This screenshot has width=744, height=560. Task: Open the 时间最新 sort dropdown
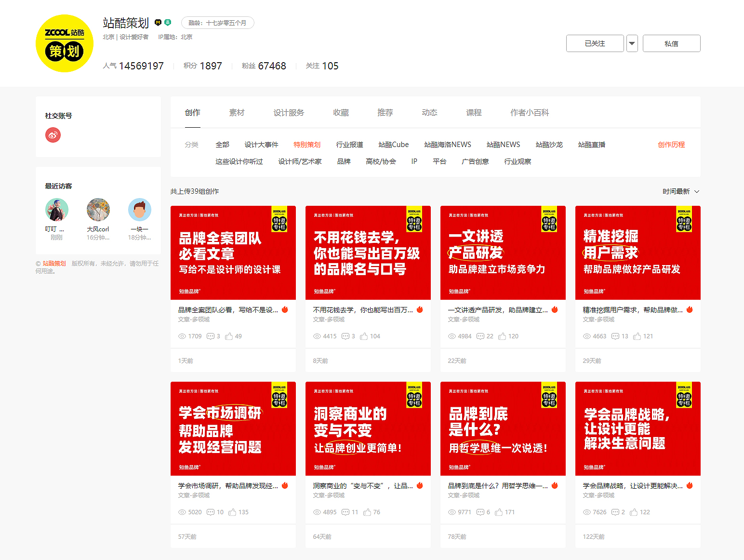(681, 191)
